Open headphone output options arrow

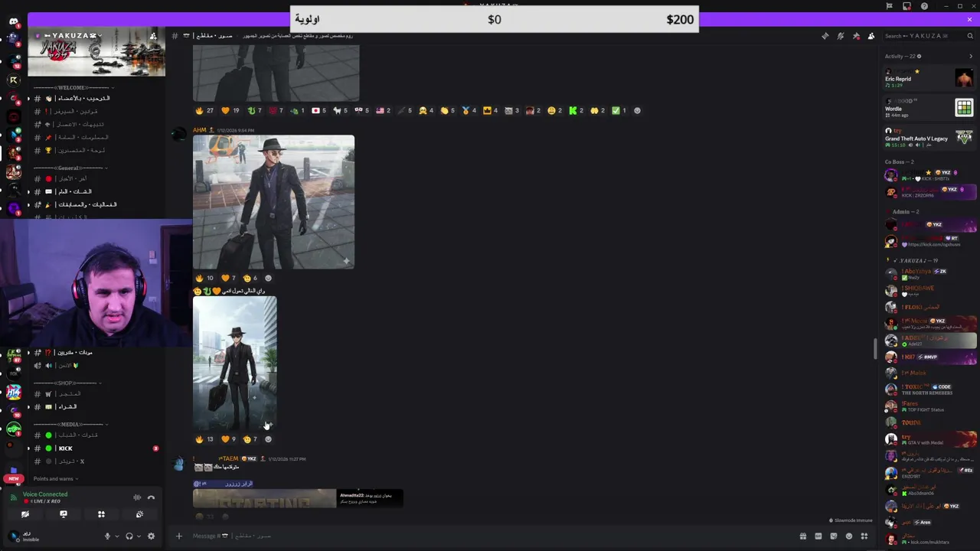coord(139,536)
